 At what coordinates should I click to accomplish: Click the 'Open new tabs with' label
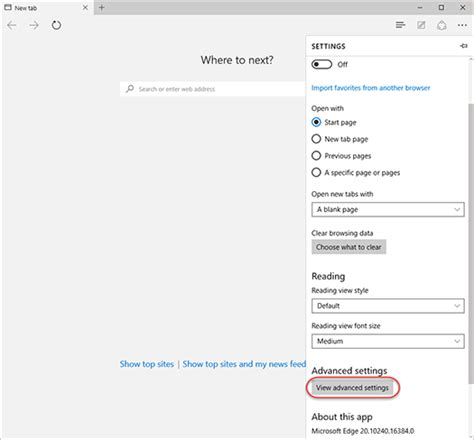tap(342, 194)
